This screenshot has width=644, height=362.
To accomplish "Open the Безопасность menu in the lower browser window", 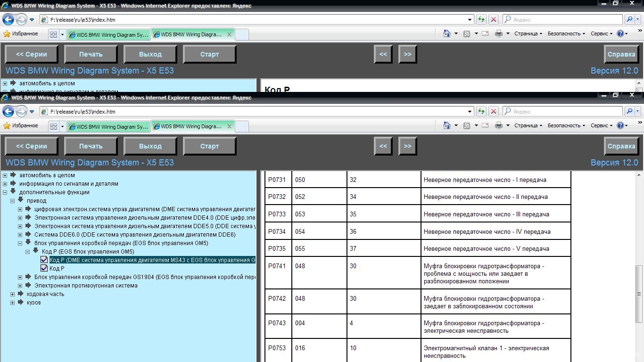I will pyautogui.click(x=566, y=125).
